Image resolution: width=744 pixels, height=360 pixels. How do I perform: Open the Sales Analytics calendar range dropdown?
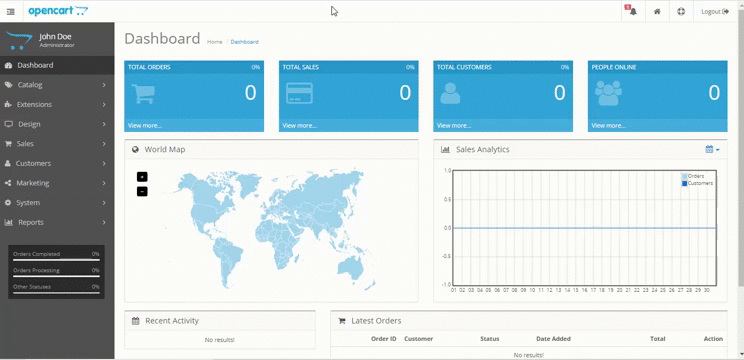point(712,149)
